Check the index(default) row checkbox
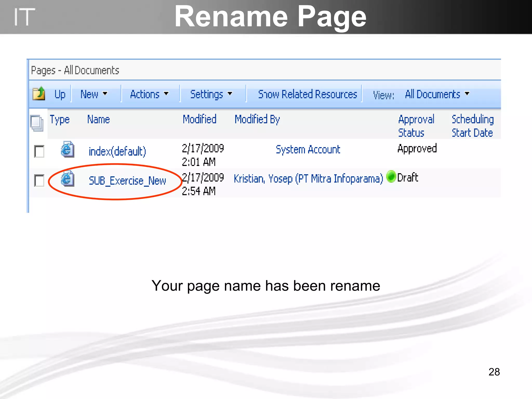This screenshot has width=532, height=399. pos(39,151)
